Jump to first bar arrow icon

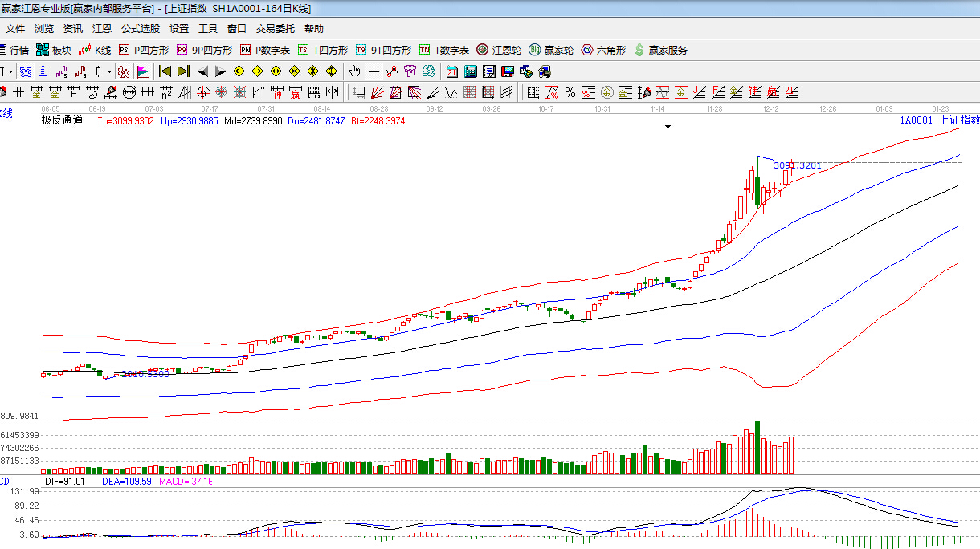click(165, 71)
